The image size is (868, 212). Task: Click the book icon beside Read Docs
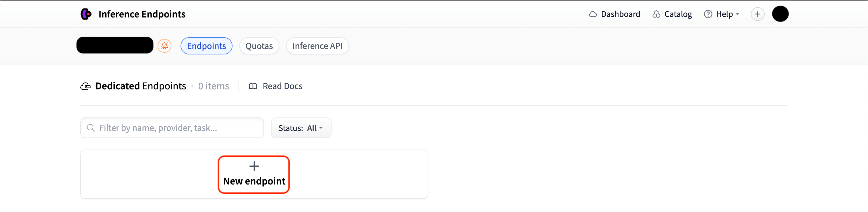point(253,86)
